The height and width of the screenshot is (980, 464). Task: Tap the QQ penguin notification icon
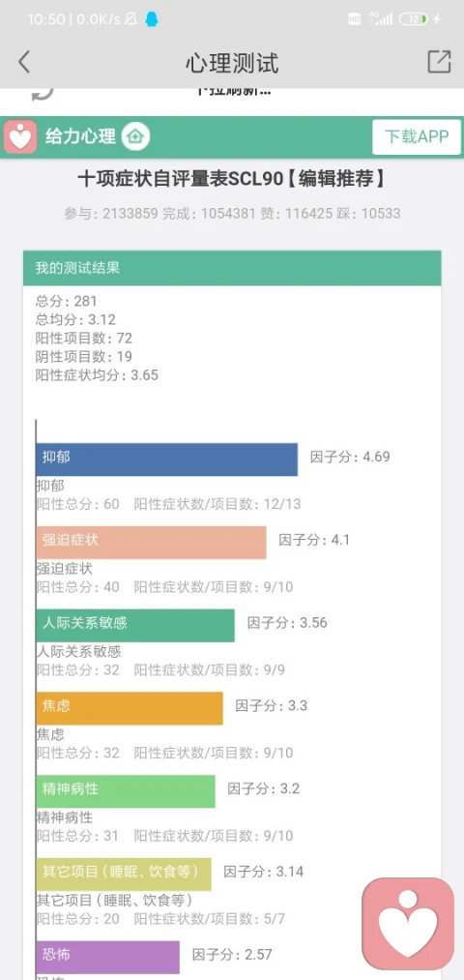[151, 19]
